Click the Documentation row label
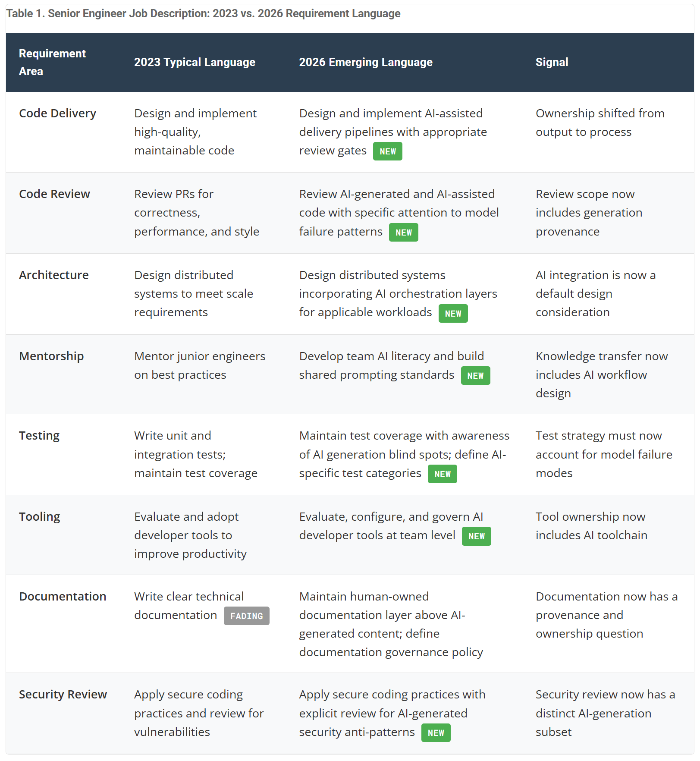The image size is (700, 761). tap(63, 597)
